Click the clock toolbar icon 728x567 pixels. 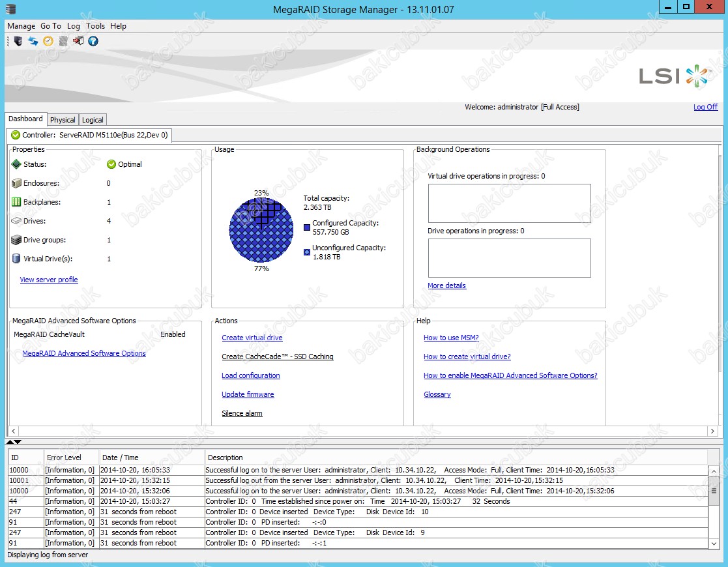pos(48,41)
